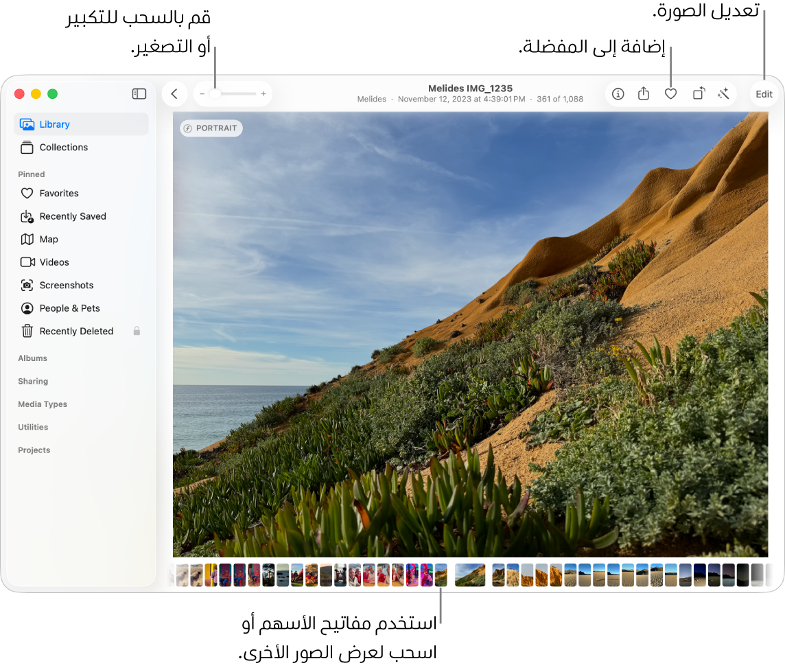This screenshot has width=785, height=672.
Task: Click the zoom in plus icon
Action: 263,94
